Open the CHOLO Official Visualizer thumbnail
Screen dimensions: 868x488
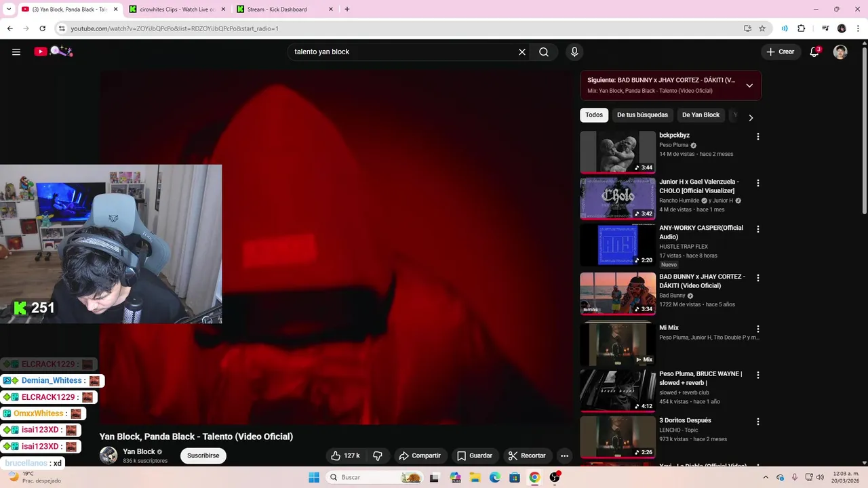618,199
